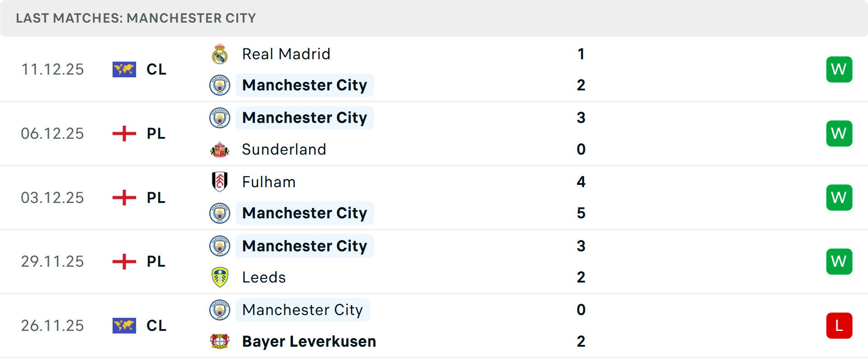Click the Leeds team name
868x358 pixels.
pyautogui.click(x=264, y=277)
